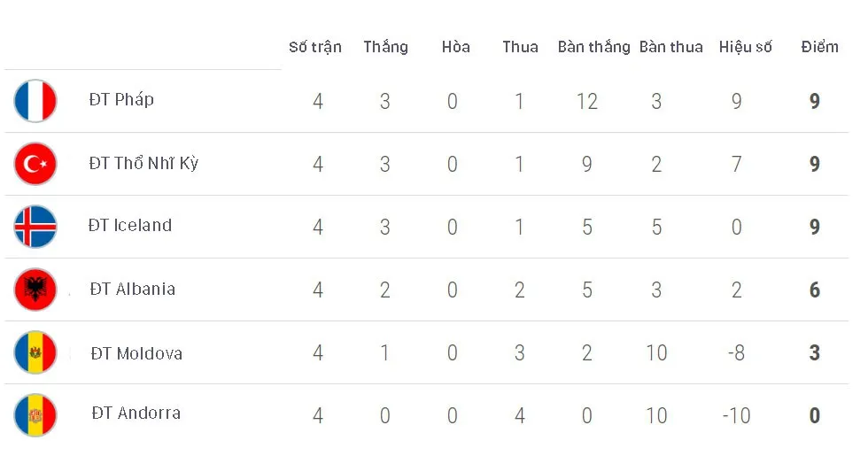Sort by the Bàn thua column header

[671, 47]
